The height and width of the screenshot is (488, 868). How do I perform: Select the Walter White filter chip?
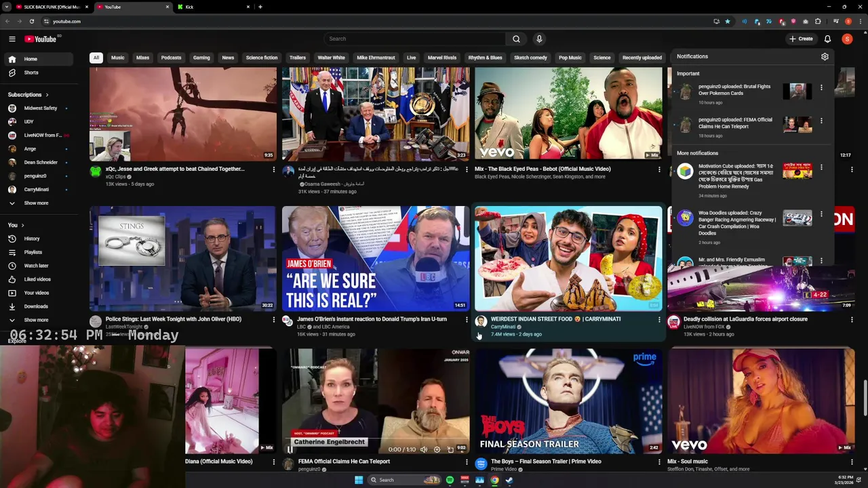click(x=331, y=58)
